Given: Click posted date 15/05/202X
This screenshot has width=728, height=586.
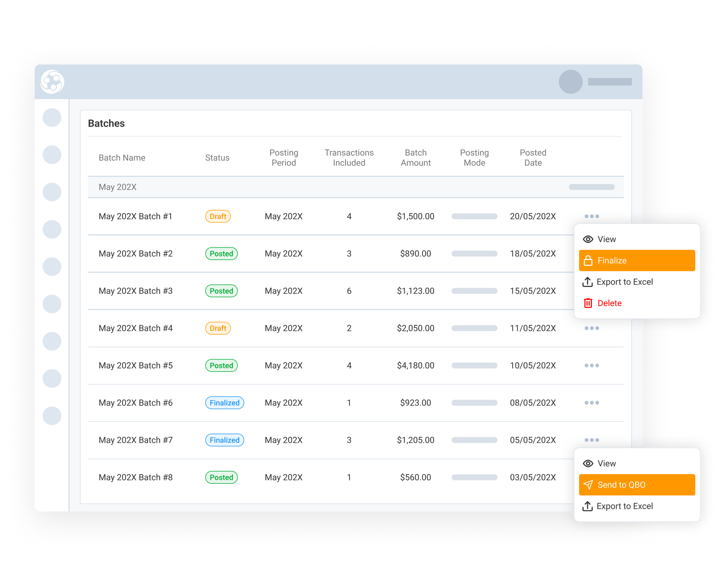Looking at the screenshot, I should click(x=533, y=291).
